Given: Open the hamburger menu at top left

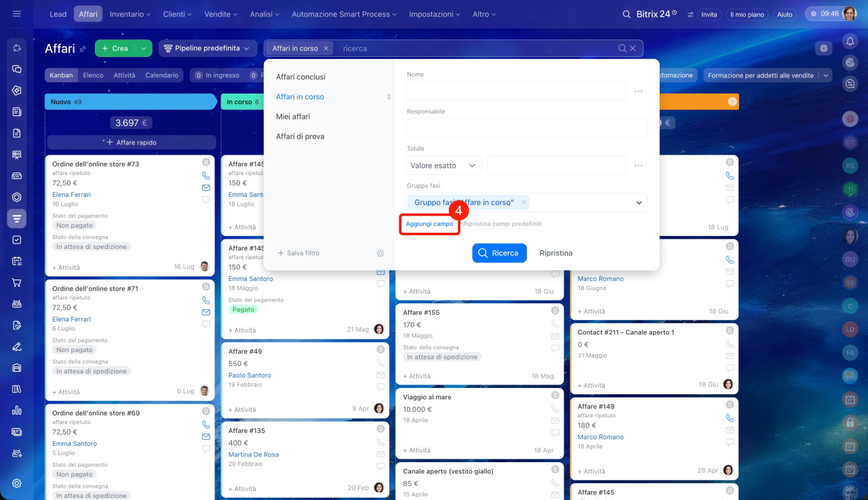Looking at the screenshot, I should 17,14.
